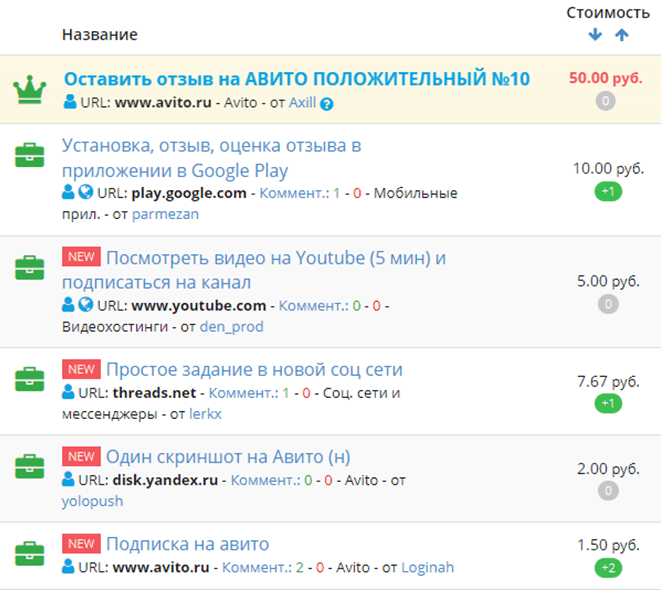
Task: Open author profile parmezan
Action: click(x=165, y=214)
